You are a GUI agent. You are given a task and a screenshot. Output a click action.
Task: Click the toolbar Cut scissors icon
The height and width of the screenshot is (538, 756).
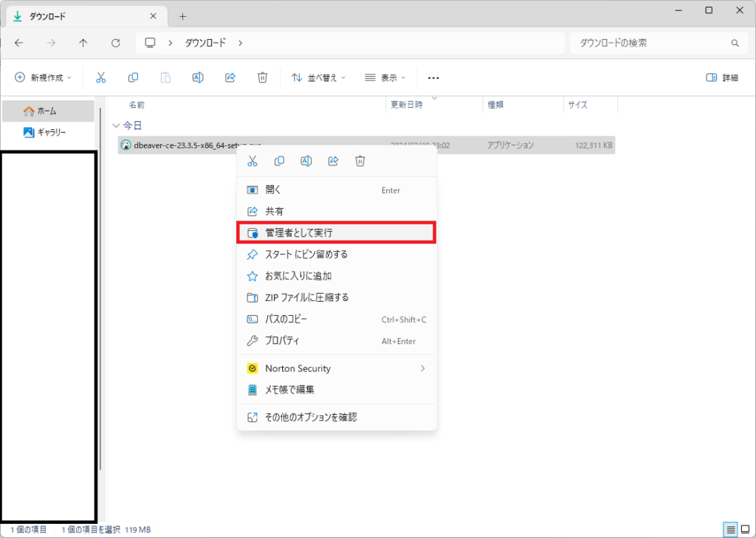[100, 77]
